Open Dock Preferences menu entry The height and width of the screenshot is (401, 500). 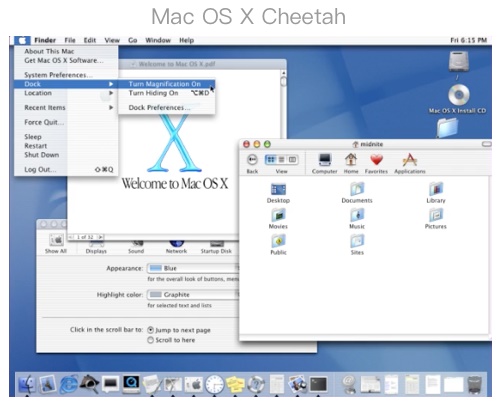click(167, 108)
